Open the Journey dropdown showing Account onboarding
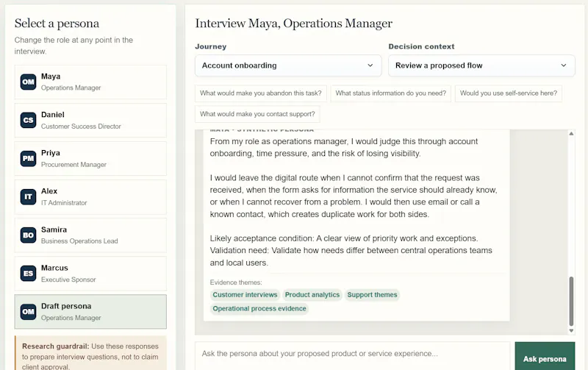This screenshot has height=370, width=588. coord(288,65)
